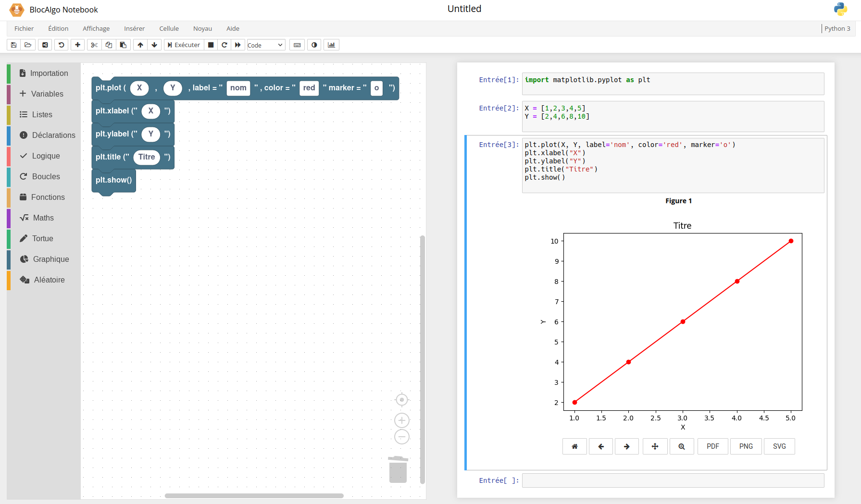Toggle the contrast theme icon

(314, 45)
